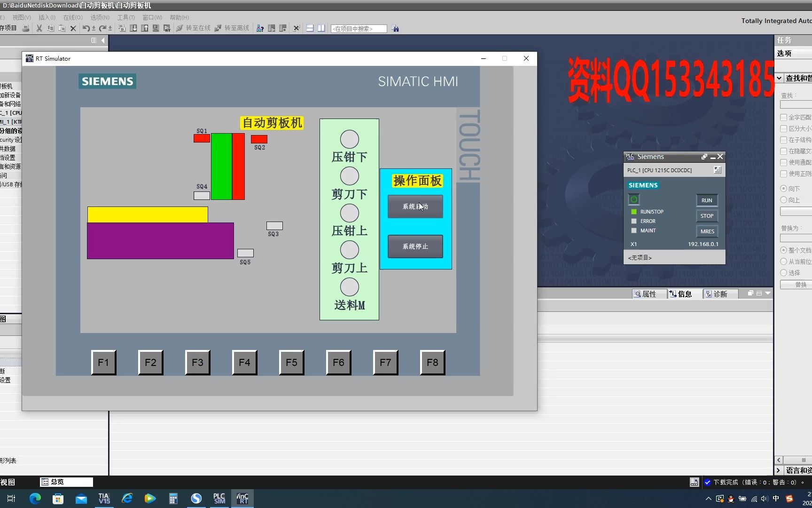Image resolution: width=812 pixels, height=508 pixels.
Task: Click the Accessible devices icon with question mark
Action: [260, 28]
